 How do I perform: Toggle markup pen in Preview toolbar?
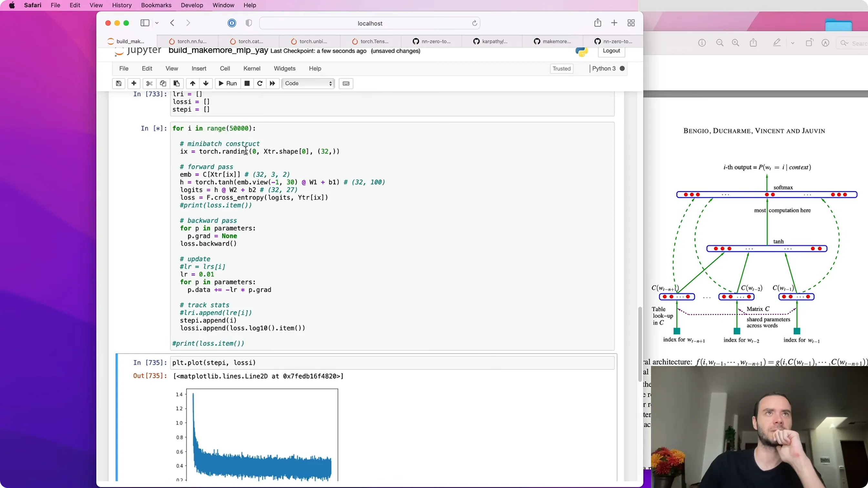pyautogui.click(x=777, y=43)
